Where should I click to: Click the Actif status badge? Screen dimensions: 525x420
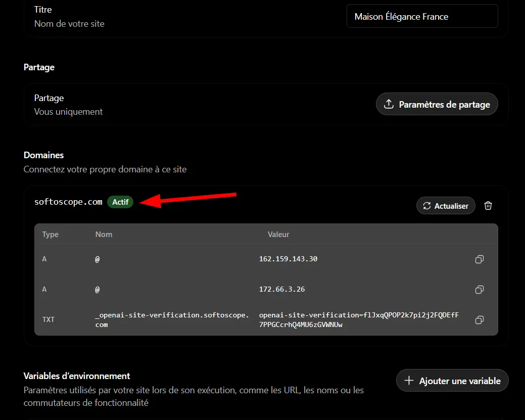point(120,202)
